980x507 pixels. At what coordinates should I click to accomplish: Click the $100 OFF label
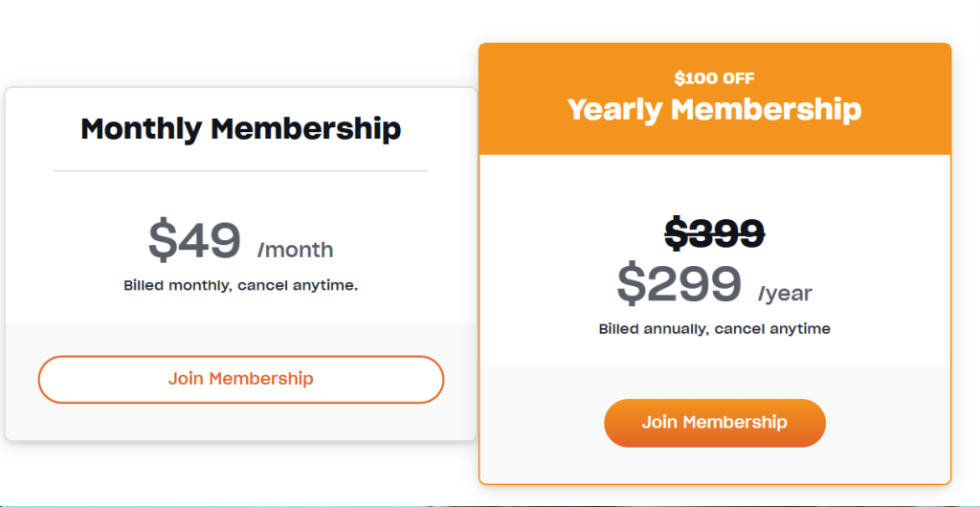[714, 78]
